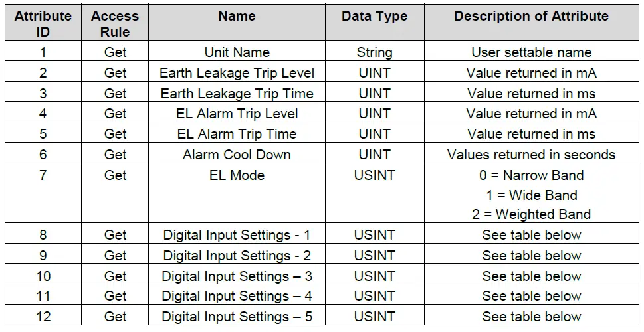Select attribute ID 12 cell
This screenshot has height=332, width=644.
pos(43,317)
